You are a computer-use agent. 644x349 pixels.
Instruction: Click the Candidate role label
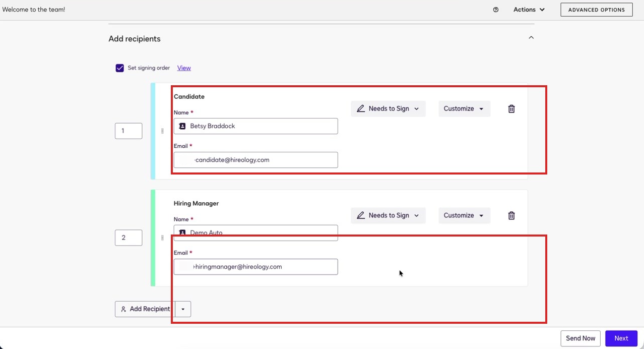click(x=189, y=97)
